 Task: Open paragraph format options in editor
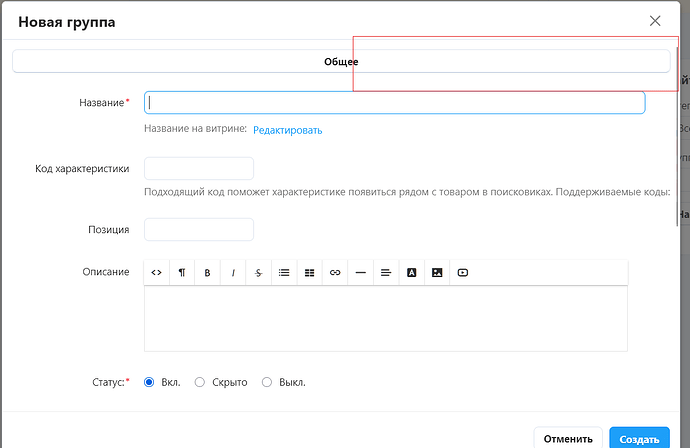click(182, 272)
